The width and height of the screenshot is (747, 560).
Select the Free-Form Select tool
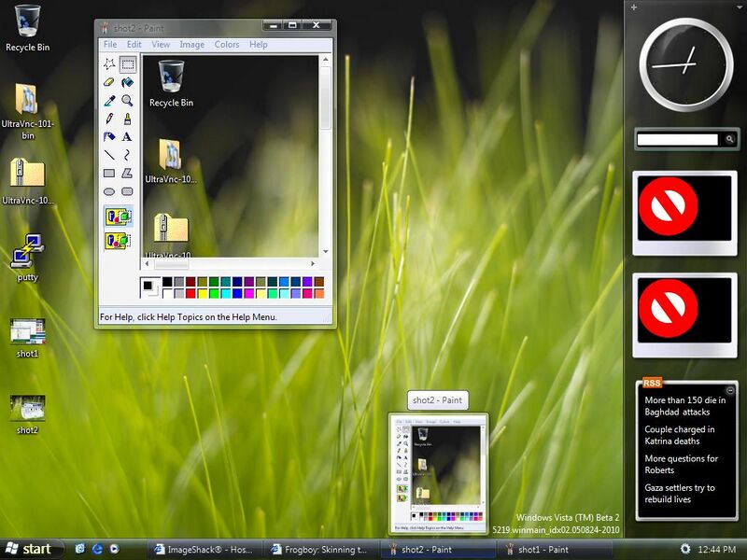click(x=109, y=64)
